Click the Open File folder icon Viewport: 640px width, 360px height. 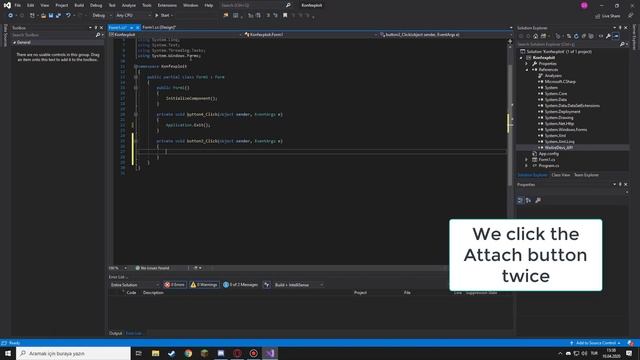click(x=43, y=16)
